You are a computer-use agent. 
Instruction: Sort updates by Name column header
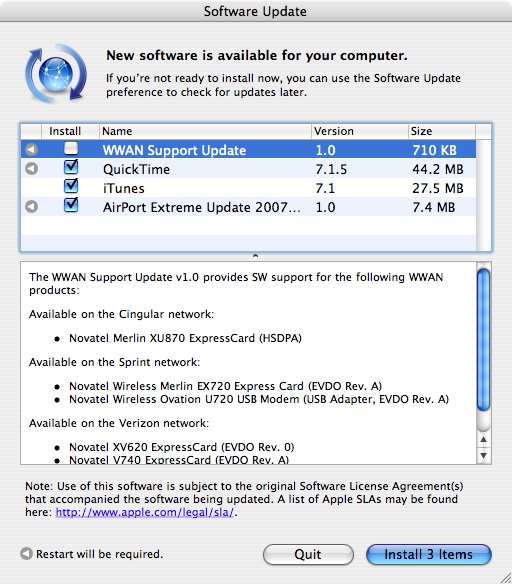coord(205,131)
